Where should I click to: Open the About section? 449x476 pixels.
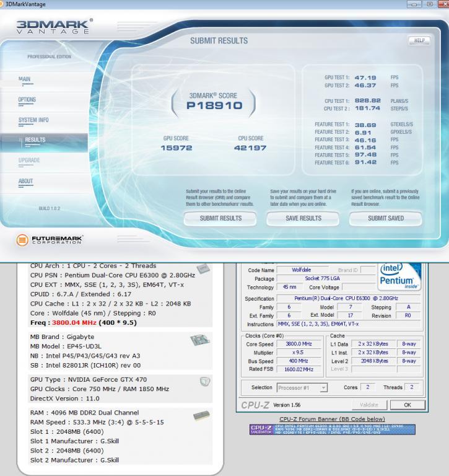pos(25,181)
